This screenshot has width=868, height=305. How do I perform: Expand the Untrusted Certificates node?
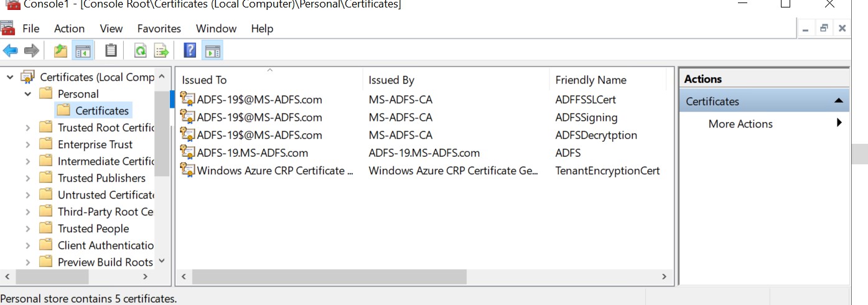pos(28,195)
